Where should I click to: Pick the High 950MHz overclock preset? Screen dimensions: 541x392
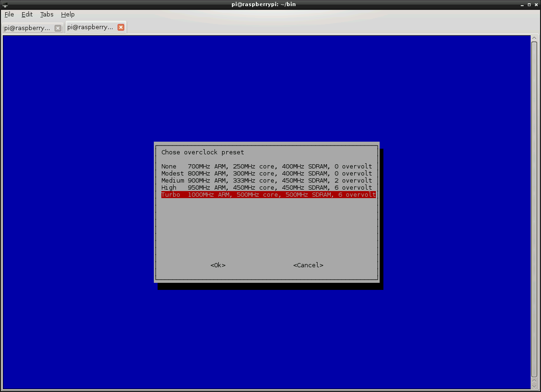(266, 188)
